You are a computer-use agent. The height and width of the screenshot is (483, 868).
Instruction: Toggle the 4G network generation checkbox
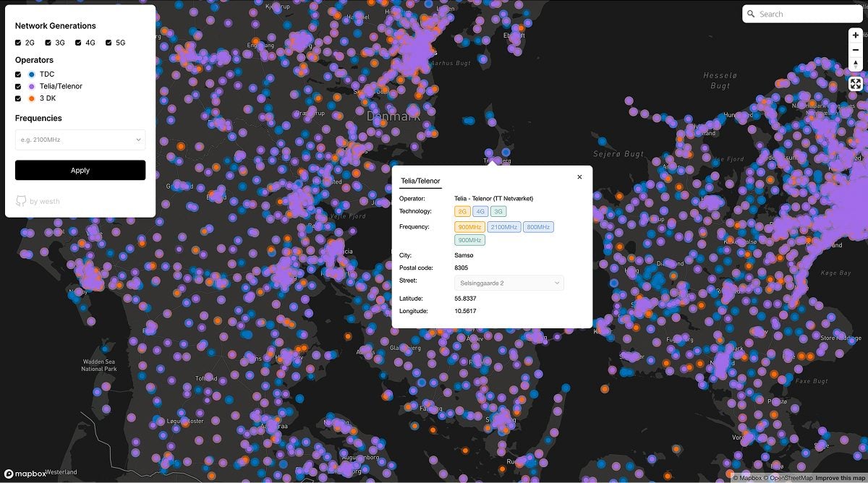coord(78,43)
